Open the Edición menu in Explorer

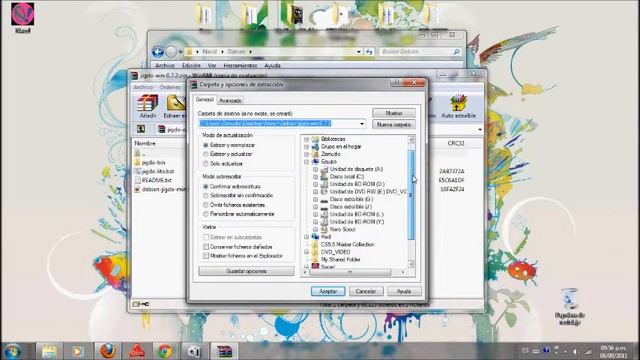pyautogui.click(x=191, y=65)
